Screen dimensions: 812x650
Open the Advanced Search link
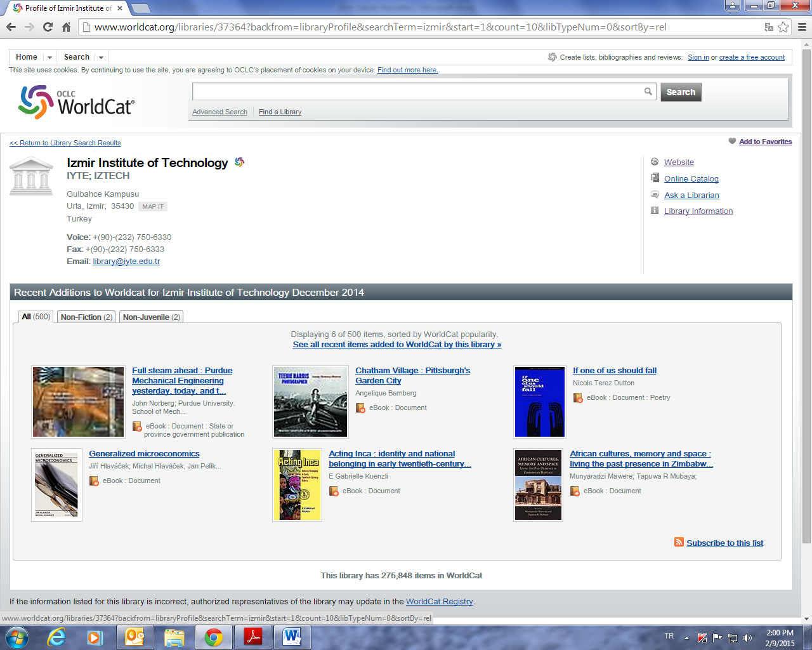coord(219,112)
